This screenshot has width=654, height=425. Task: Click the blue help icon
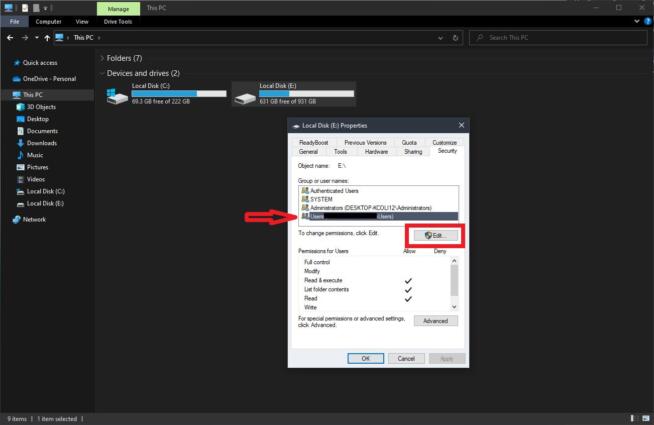(648, 21)
